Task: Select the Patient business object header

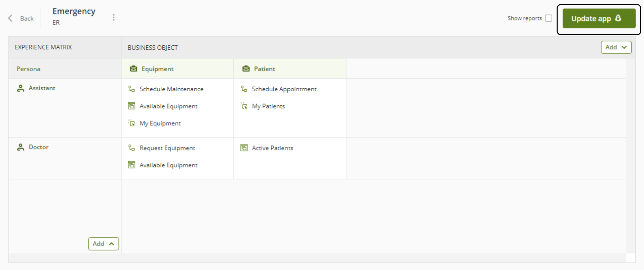Action: coord(290,69)
